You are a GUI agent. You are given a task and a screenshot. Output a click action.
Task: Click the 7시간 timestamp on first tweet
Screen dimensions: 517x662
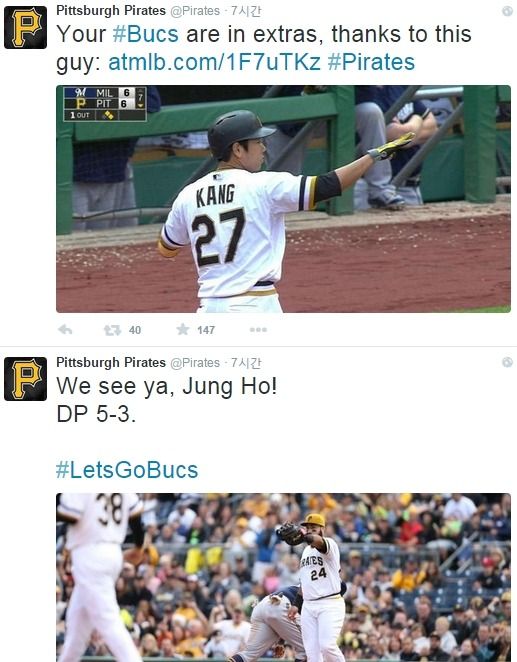coord(246,11)
